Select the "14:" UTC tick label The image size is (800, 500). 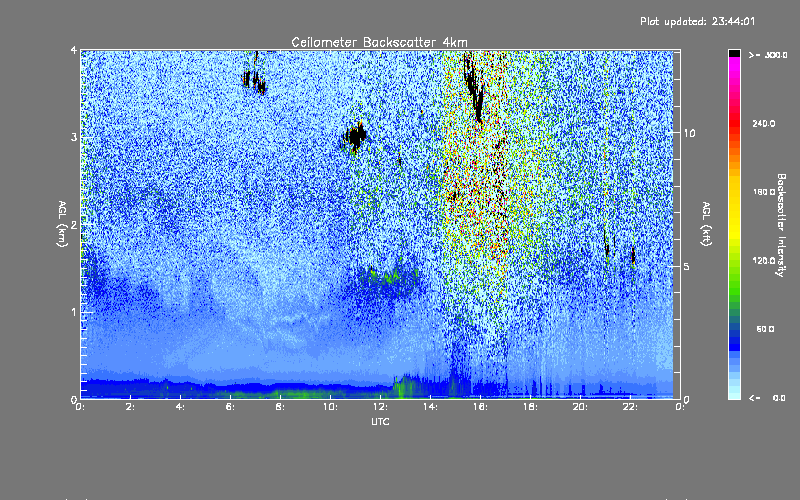click(x=430, y=407)
